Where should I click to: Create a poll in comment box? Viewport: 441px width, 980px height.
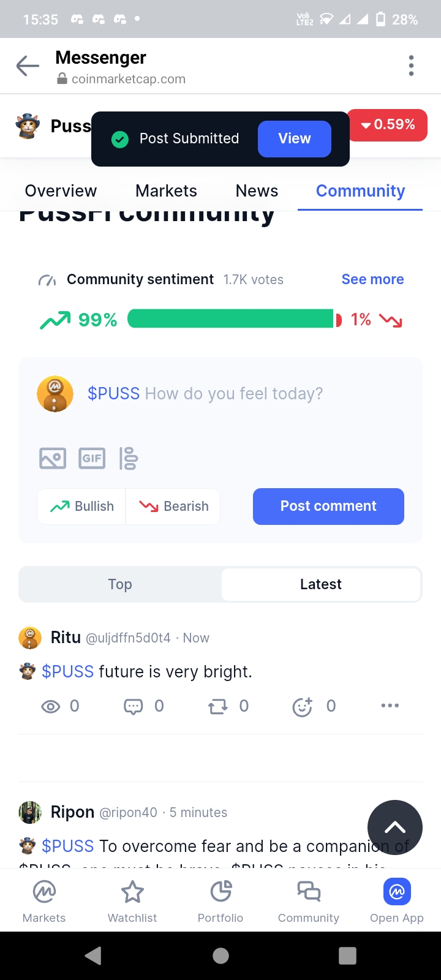[x=129, y=458]
